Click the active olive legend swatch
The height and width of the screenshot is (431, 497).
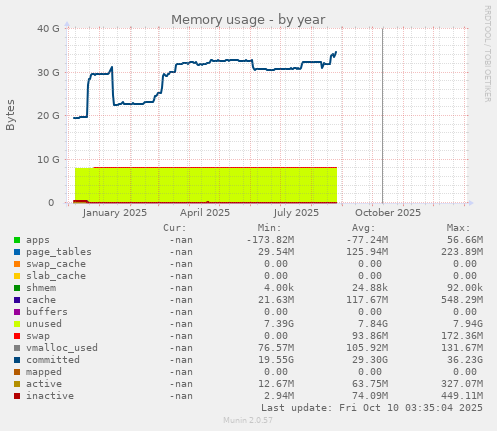tap(17, 384)
